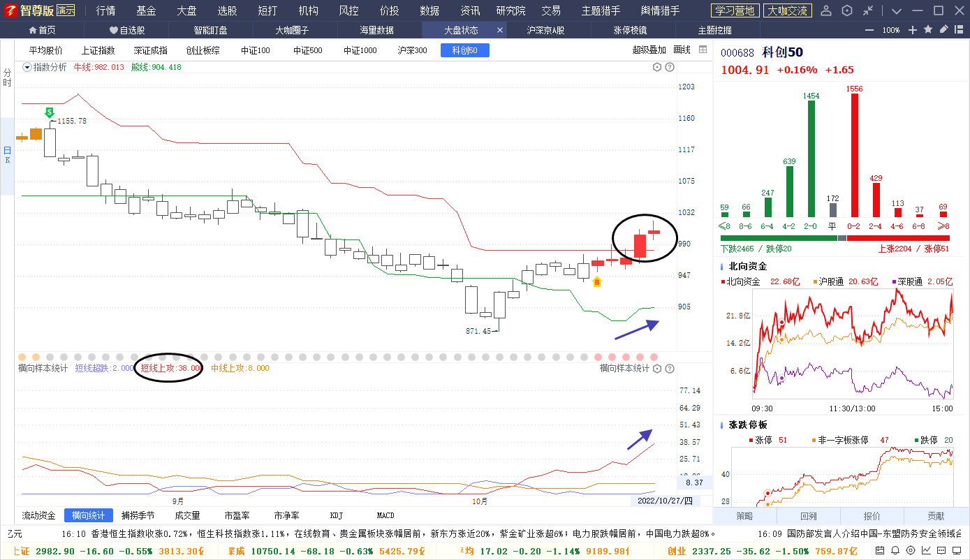970x560 pixels.
Task: Open the 基金 menu
Action: click(146, 10)
